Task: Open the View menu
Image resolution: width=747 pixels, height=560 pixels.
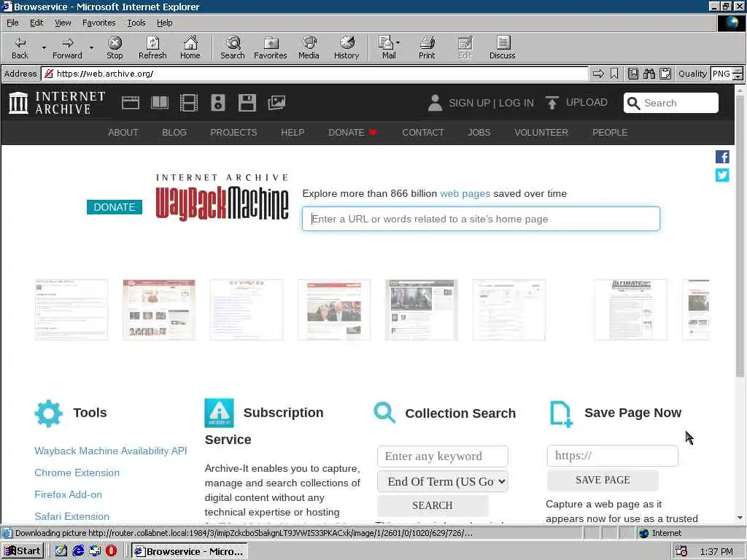Action: click(63, 23)
